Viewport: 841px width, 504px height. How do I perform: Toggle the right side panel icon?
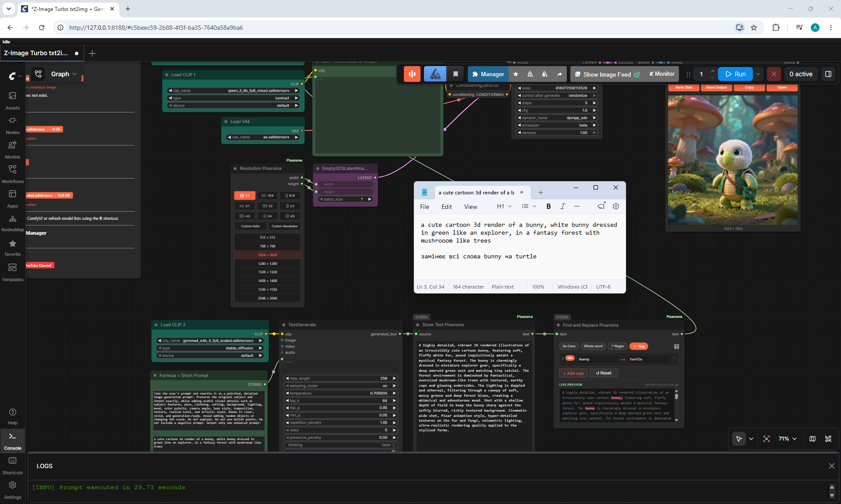click(828, 74)
